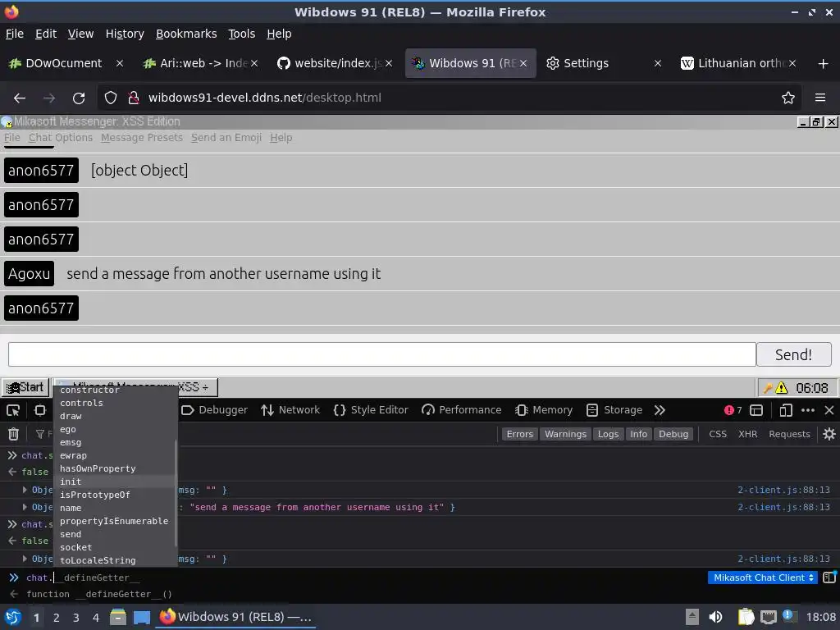Open the Message Presets menu
This screenshot has height=630, width=840.
(x=142, y=138)
